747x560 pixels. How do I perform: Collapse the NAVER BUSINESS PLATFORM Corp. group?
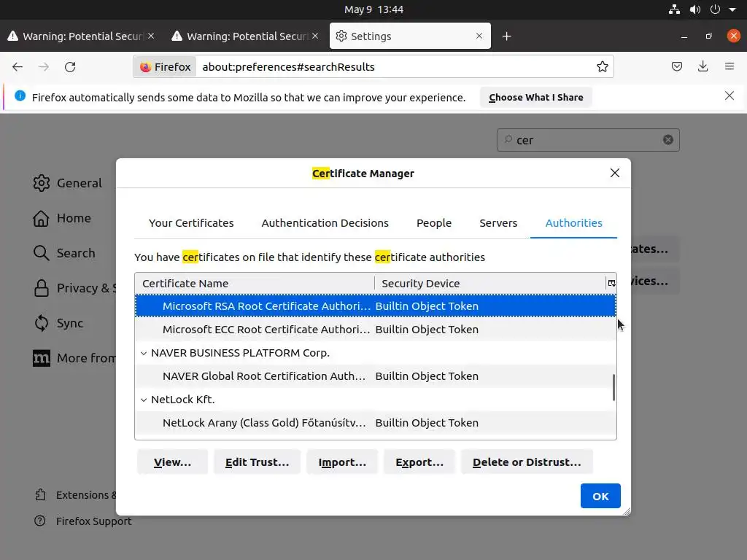(x=144, y=354)
